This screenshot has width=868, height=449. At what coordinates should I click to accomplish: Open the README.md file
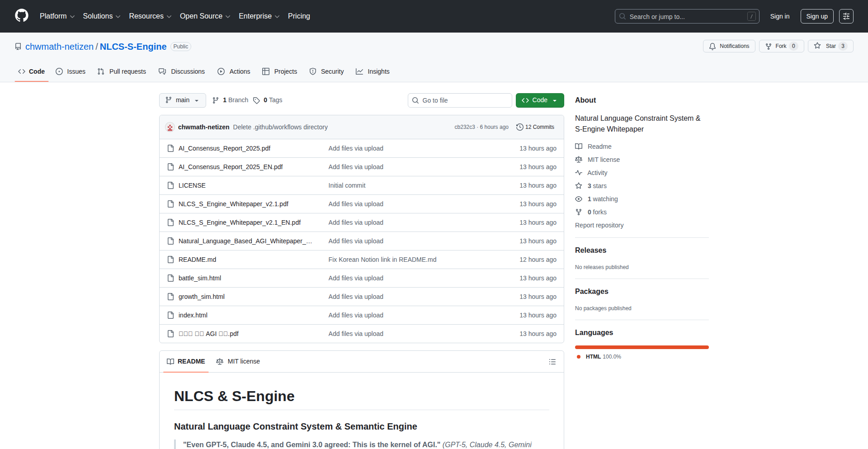[x=197, y=260]
